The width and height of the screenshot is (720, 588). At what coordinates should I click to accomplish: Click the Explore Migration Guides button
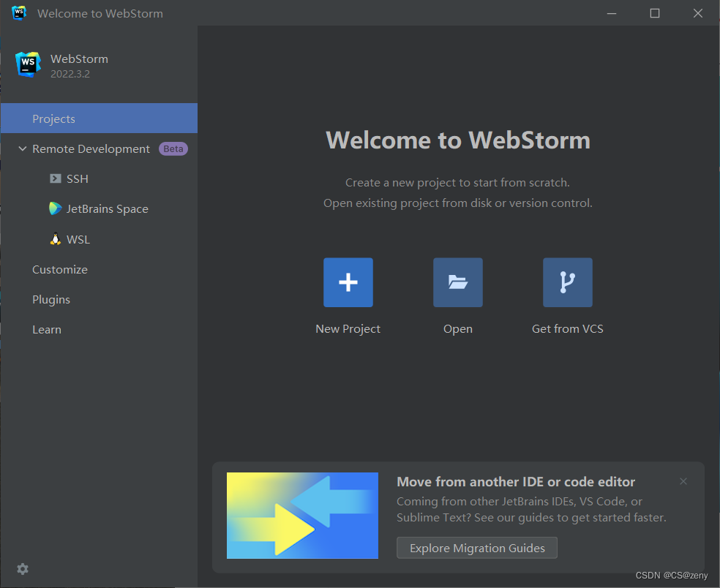pyautogui.click(x=476, y=547)
